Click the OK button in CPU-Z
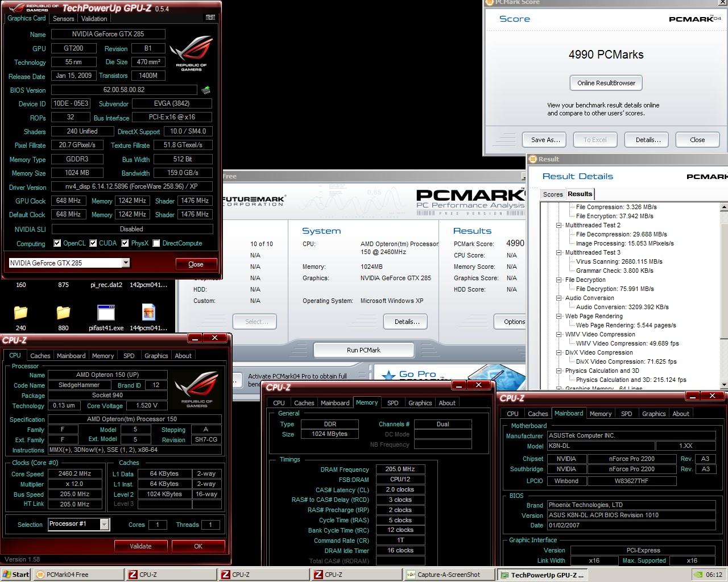This screenshot has height=582, width=728. point(198,546)
